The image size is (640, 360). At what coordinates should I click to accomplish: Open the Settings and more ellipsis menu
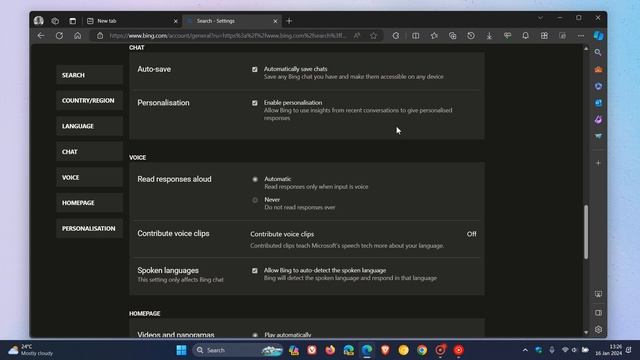(581, 36)
